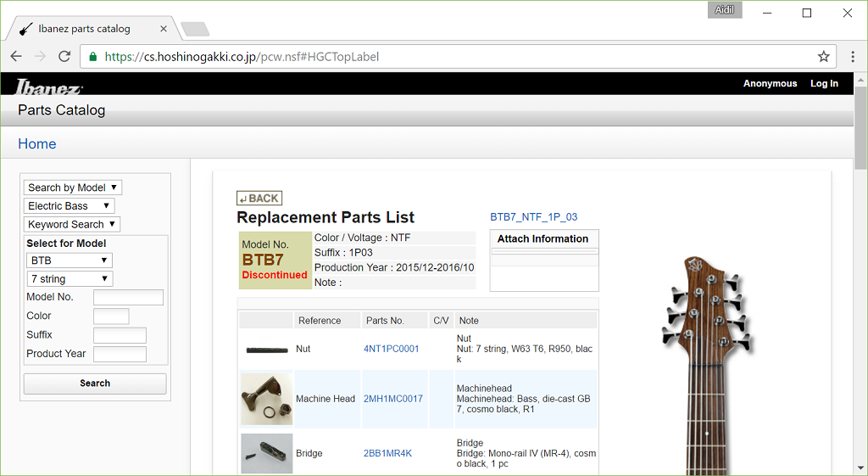The height and width of the screenshot is (476, 868).
Task: Click the red Discontinued status text
Action: 275,275
